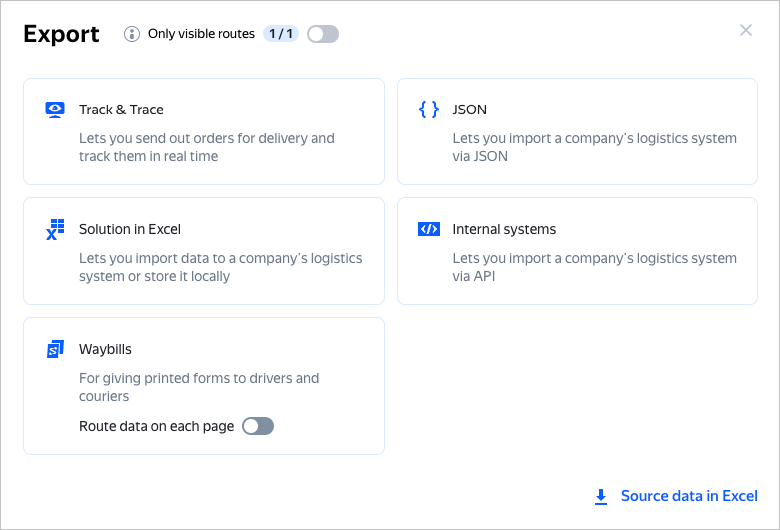Open the Internal systems export title
780x530 pixels.
coord(504,229)
